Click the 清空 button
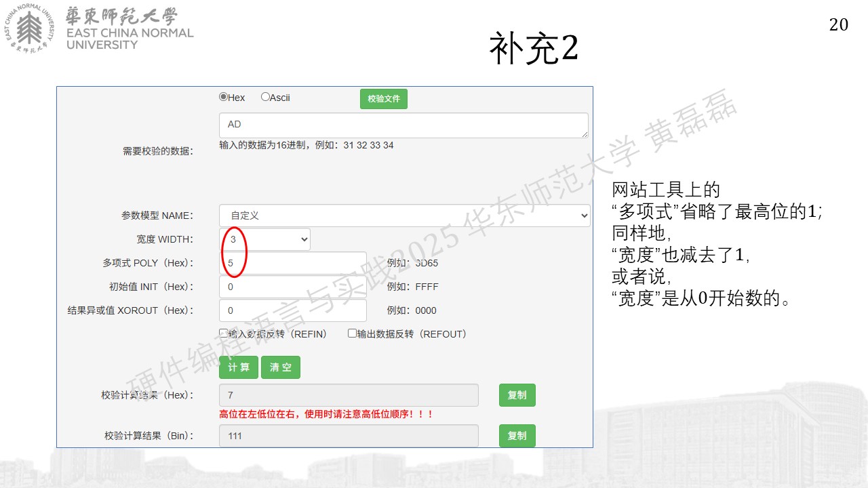The width and height of the screenshot is (868, 488). pos(281,367)
